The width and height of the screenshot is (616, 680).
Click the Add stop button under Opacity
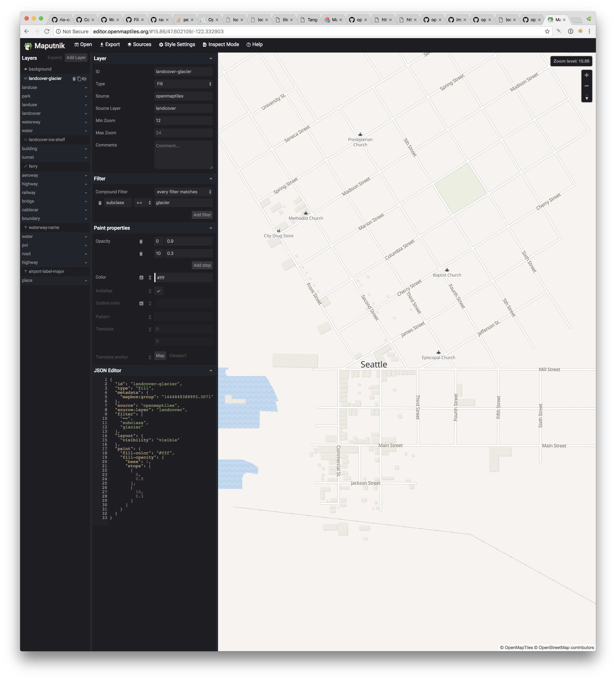click(202, 265)
